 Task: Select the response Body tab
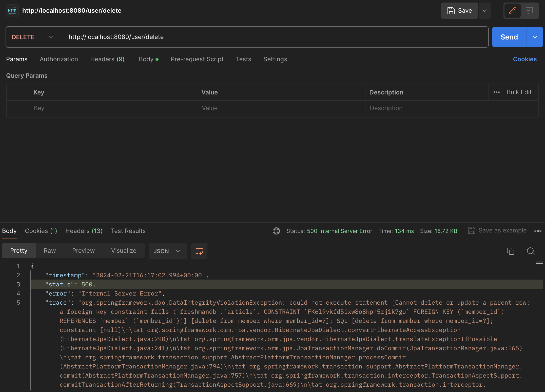point(9,231)
